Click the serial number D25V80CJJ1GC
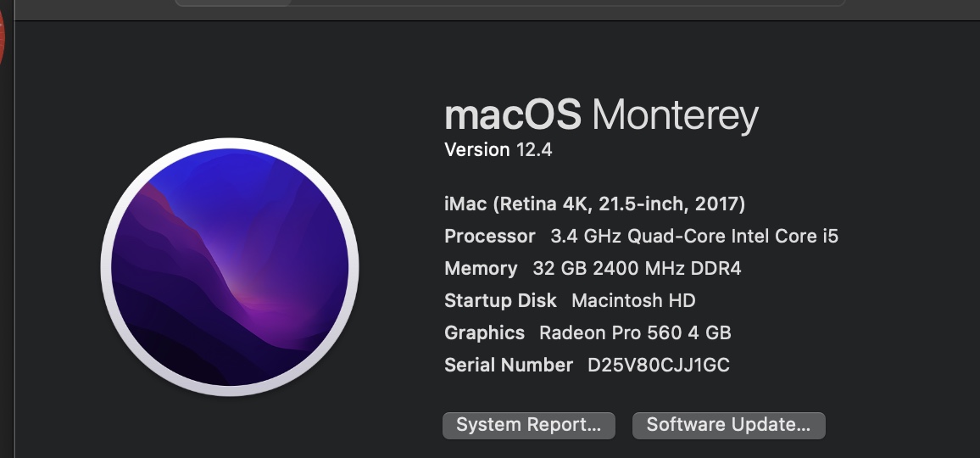This screenshot has height=458, width=980. click(658, 366)
